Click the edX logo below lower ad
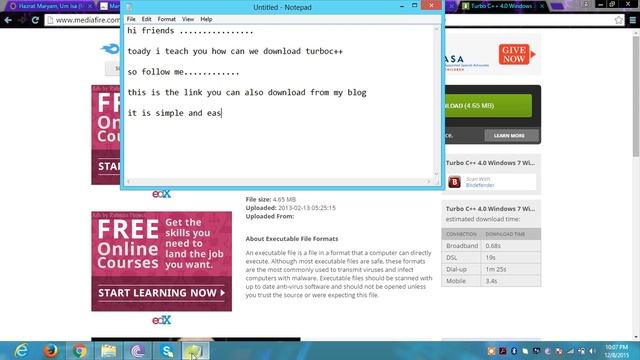 [161, 320]
